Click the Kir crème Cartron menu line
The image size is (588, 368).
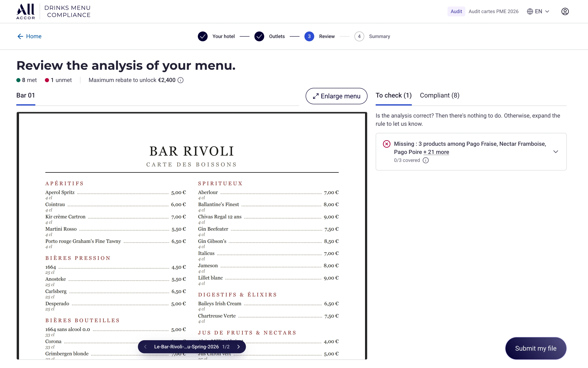(115, 217)
